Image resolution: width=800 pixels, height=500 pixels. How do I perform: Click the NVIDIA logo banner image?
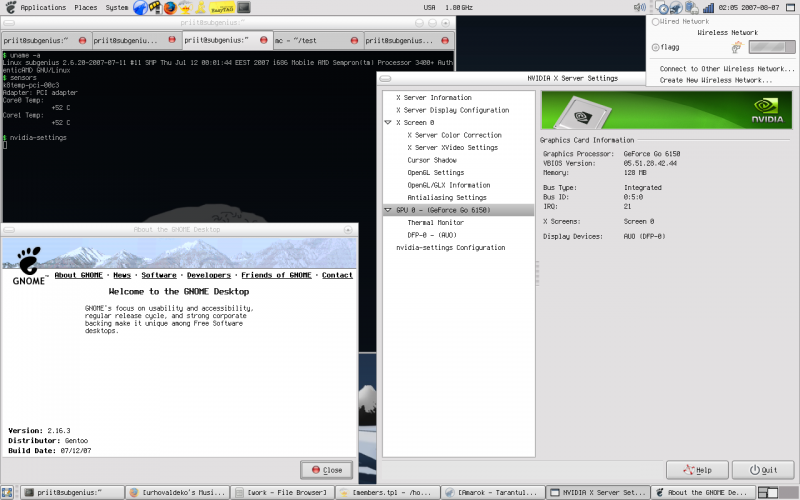point(666,110)
